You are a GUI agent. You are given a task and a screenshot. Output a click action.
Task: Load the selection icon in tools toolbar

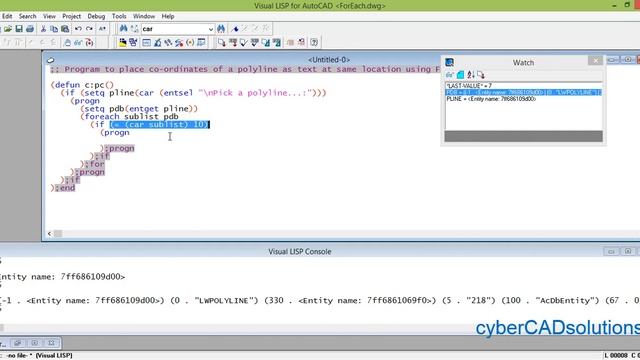(233, 42)
